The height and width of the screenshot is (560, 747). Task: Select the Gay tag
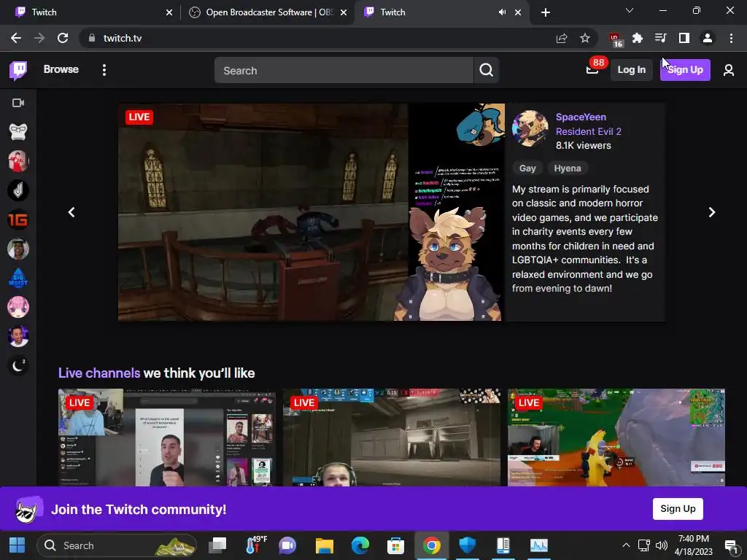pos(527,168)
